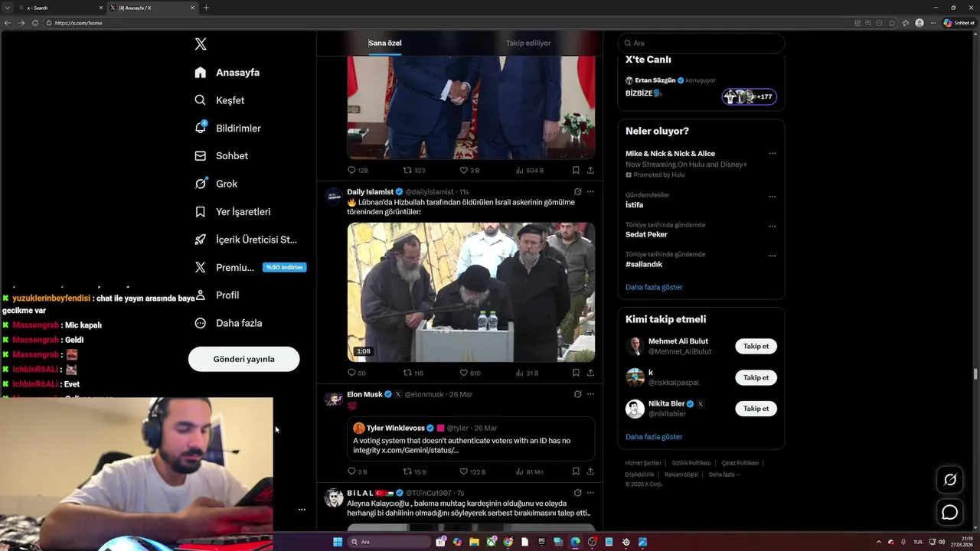Open more options for Hulu promoted trend
The image size is (980, 551).
pyautogui.click(x=772, y=154)
